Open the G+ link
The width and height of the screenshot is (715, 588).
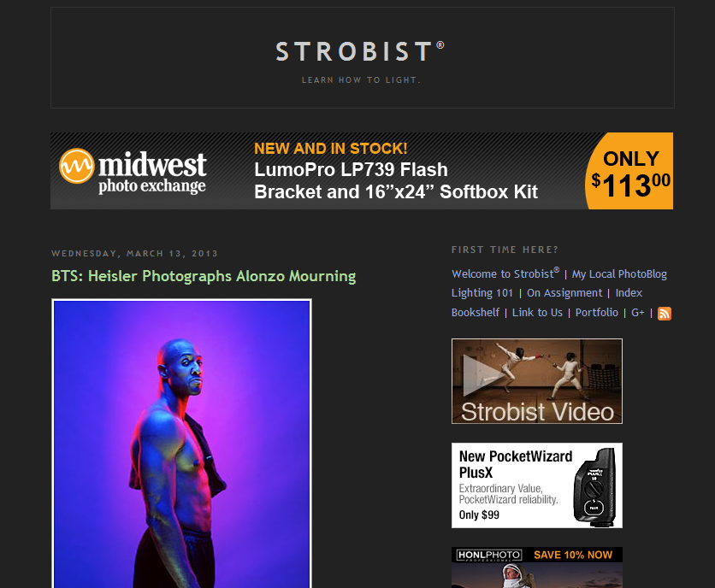637,313
